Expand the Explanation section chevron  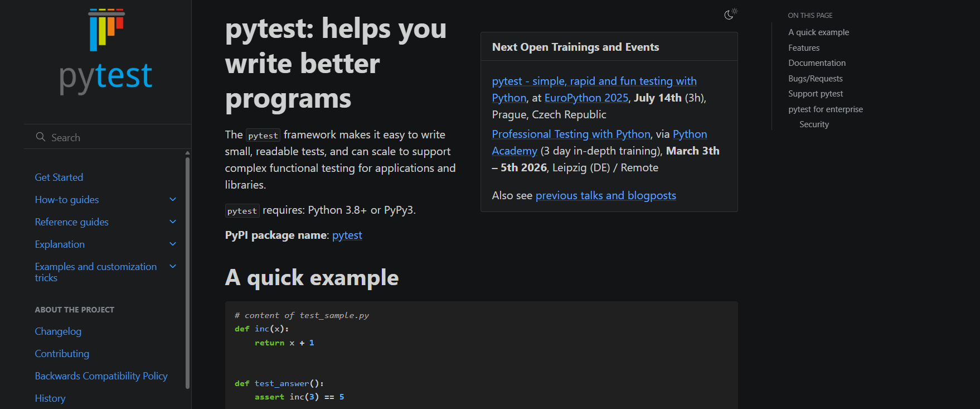173,244
